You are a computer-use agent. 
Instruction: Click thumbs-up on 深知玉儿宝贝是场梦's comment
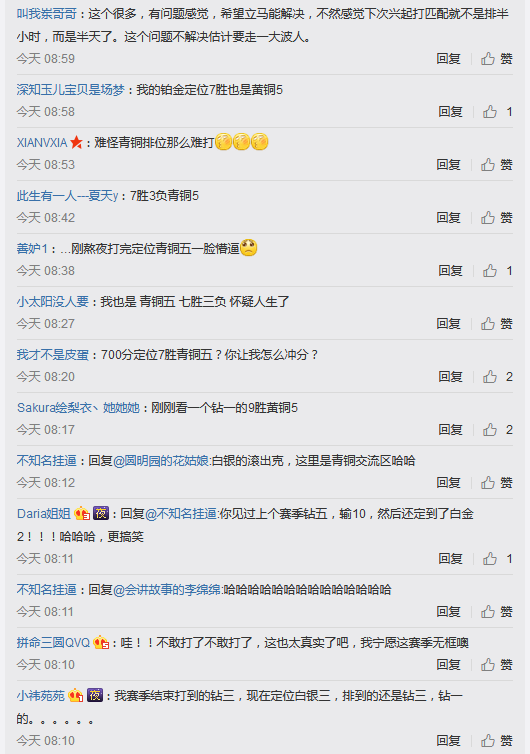tap(497, 112)
